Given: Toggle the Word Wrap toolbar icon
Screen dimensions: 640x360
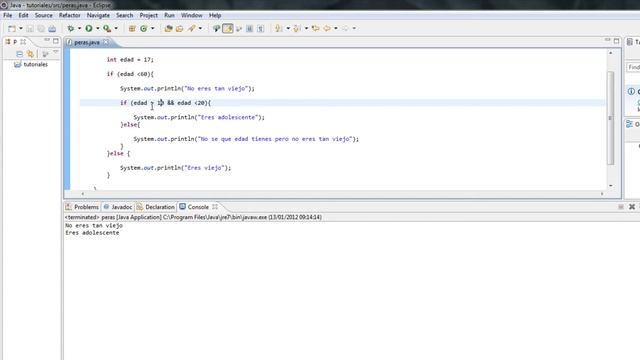Looking at the screenshot, I should (239, 29).
